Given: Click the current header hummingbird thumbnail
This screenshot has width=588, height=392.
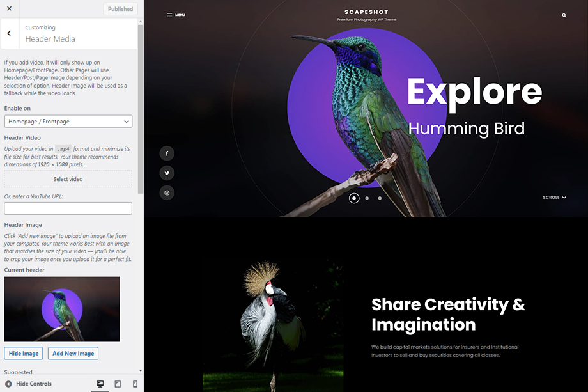Looking at the screenshot, I should (x=62, y=309).
